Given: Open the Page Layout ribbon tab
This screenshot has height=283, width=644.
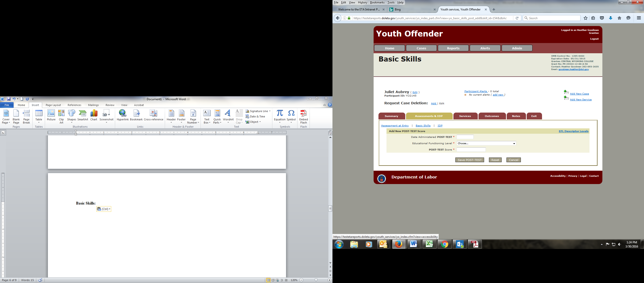Looking at the screenshot, I should (53, 105).
